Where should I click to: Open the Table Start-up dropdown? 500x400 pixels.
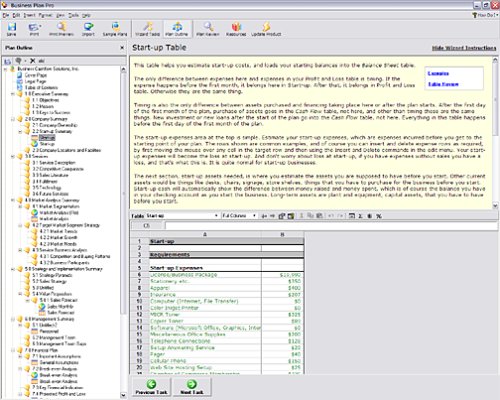click(216, 216)
